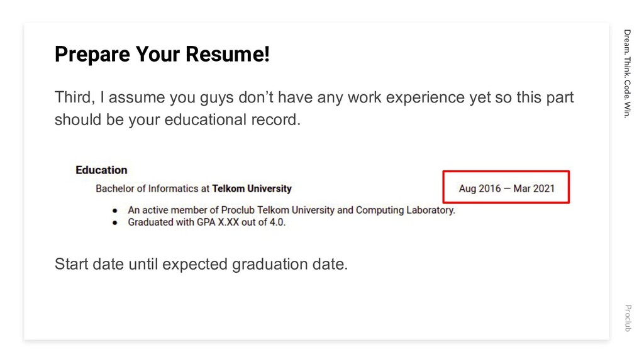
Task: Click the red-boxed date range Aug 2016 — Mar 2021
Action: point(506,187)
